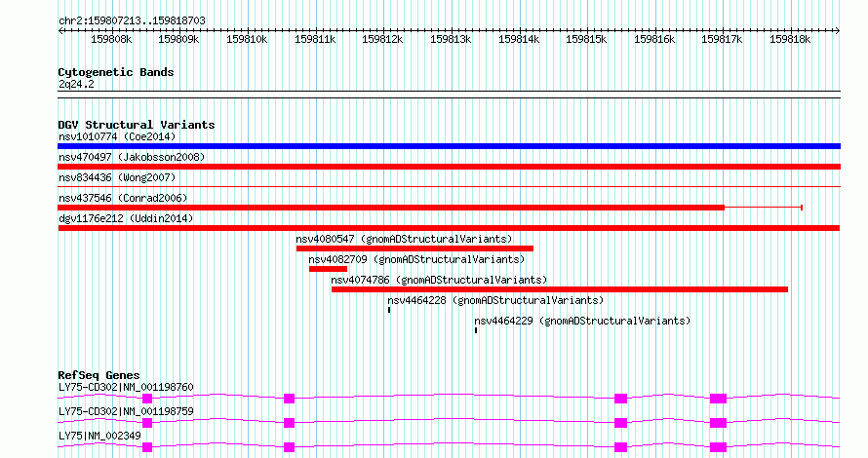The image size is (868, 458).
Task: Select the nsv1010774 (Coe2014) label
Action: point(117,136)
